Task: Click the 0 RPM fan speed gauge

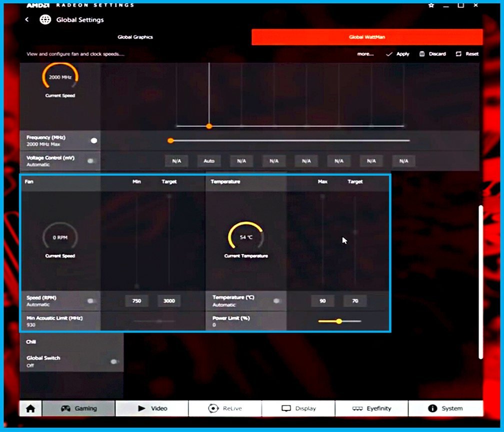Action: click(60, 236)
